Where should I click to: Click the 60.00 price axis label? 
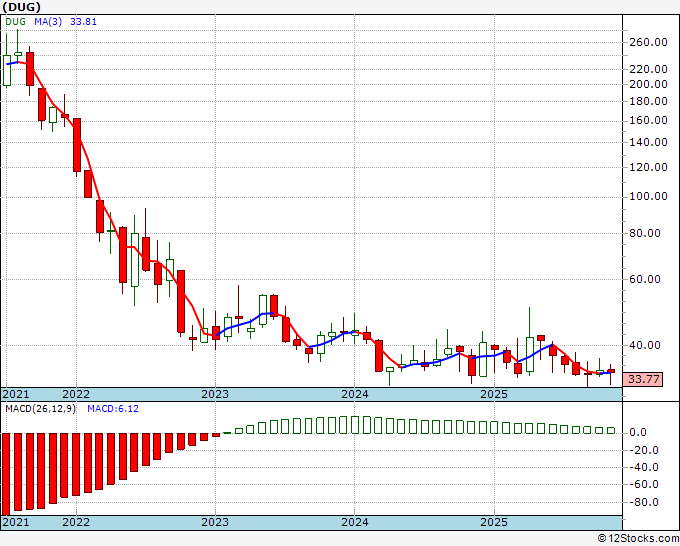coord(645,279)
